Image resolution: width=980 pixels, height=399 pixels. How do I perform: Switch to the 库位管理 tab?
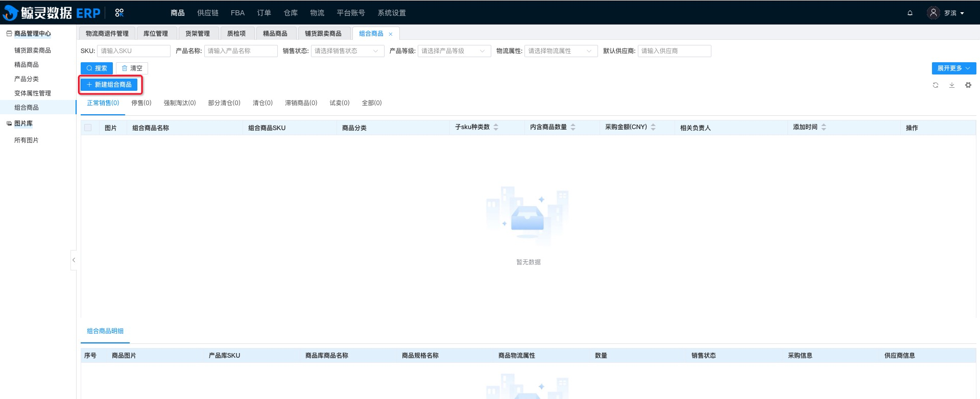tap(156, 34)
